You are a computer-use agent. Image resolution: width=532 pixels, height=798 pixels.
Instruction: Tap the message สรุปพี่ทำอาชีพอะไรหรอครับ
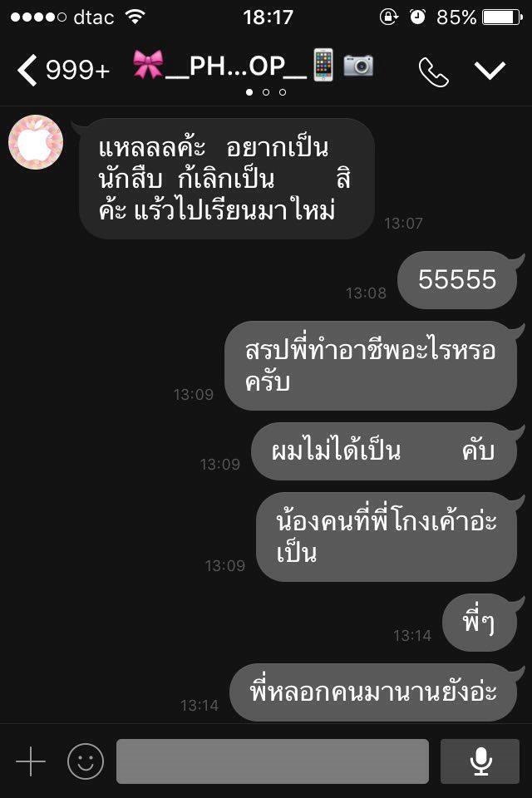tap(371, 366)
